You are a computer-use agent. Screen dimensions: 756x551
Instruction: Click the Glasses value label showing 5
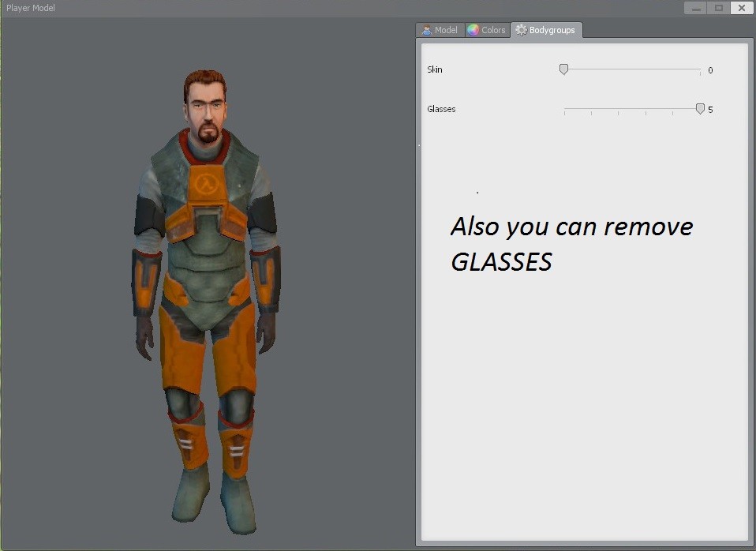coord(709,110)
